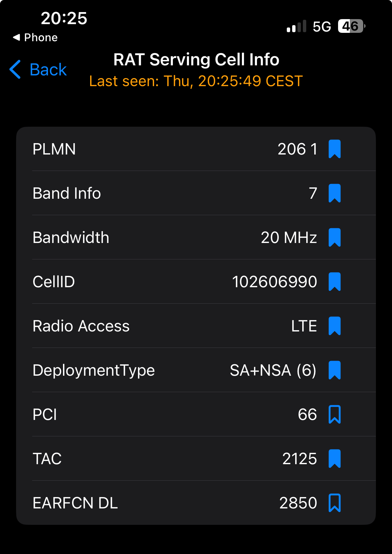Tap the status bar clock 20:25

[64, 18]
